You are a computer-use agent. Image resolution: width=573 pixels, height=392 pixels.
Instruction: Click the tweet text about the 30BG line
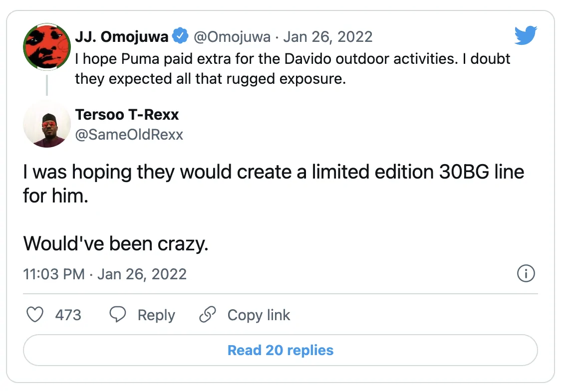click(274, 183)
